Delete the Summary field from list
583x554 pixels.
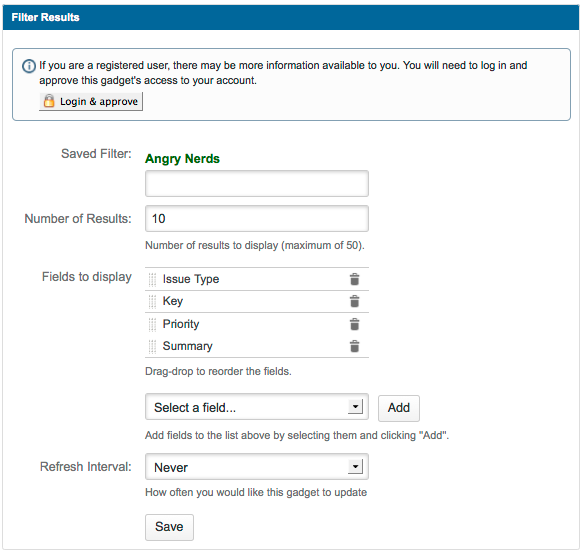[355, 346]
